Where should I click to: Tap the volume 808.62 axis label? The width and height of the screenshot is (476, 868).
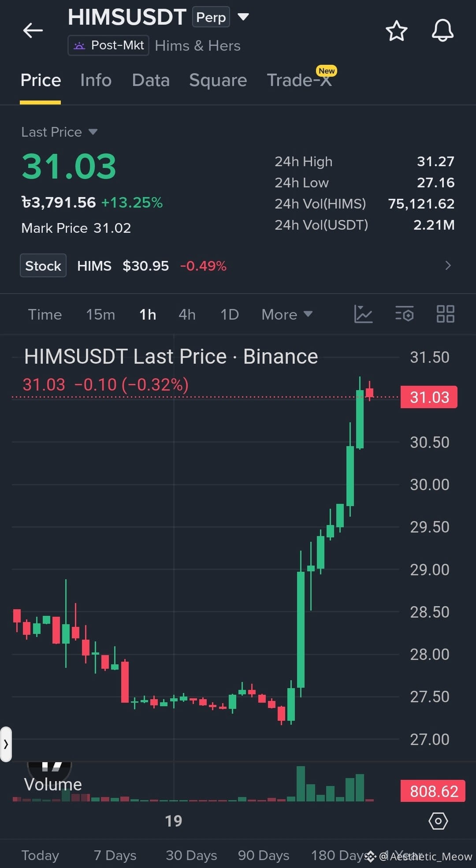433,791
